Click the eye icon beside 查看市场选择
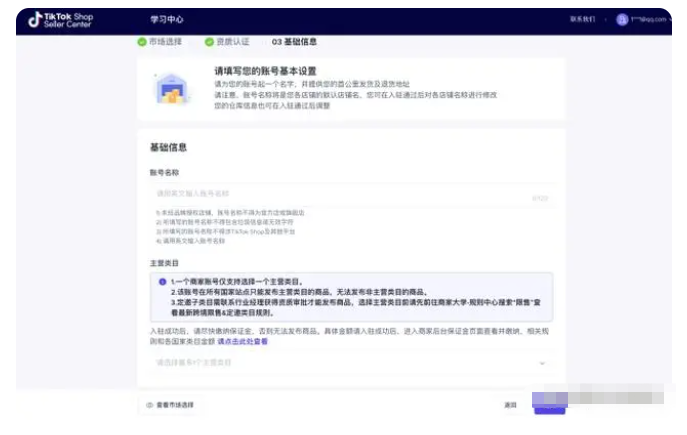687x435 pixels. pos(150,405)
